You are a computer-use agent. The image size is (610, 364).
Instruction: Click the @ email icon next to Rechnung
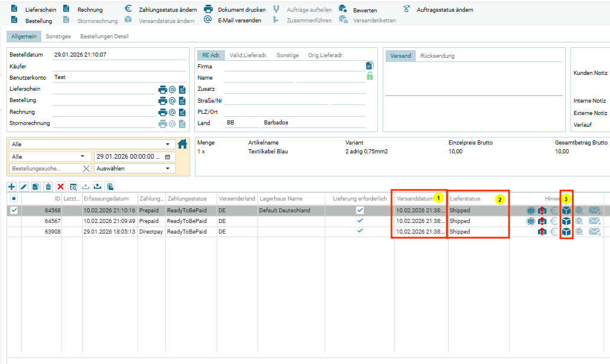[172, 112]
